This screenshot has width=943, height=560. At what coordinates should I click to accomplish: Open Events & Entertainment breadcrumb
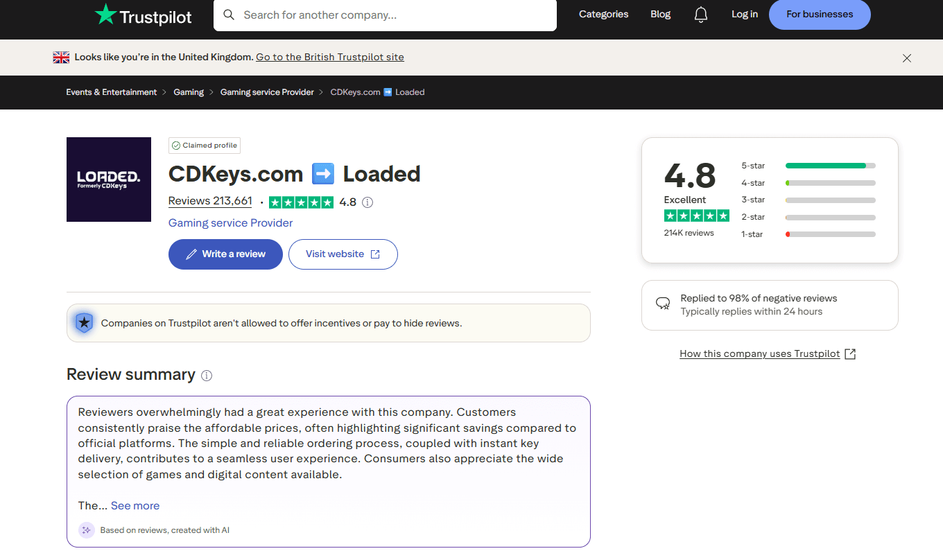pos(112,92)
